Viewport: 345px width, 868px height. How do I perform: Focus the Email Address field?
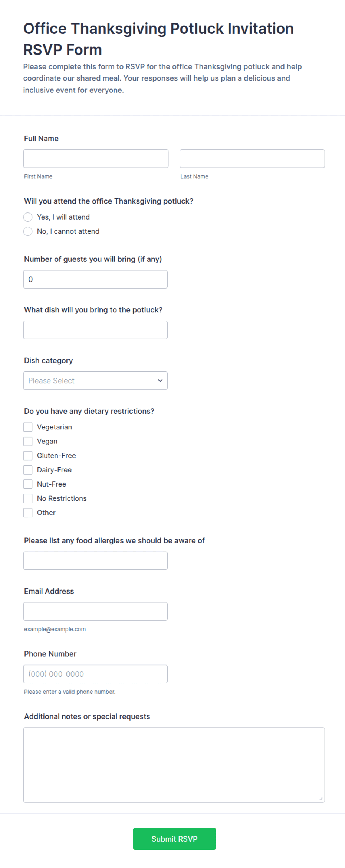point(95,611)
